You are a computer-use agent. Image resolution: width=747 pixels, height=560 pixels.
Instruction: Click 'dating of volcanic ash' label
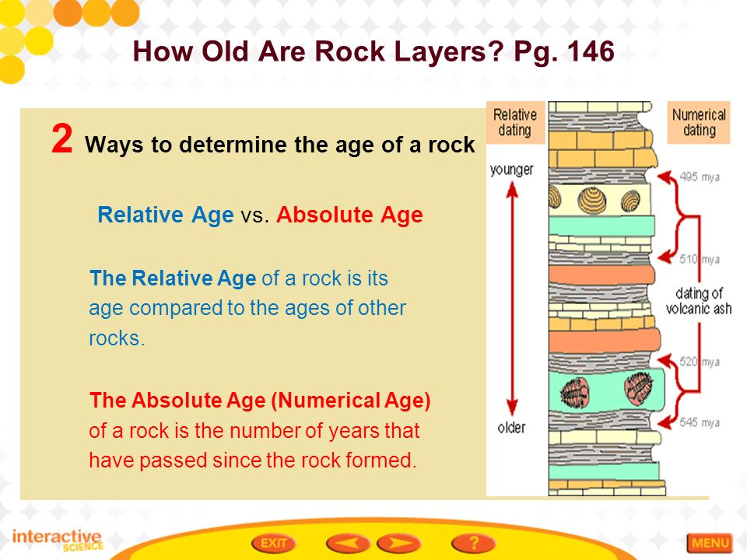pos(699,301)
